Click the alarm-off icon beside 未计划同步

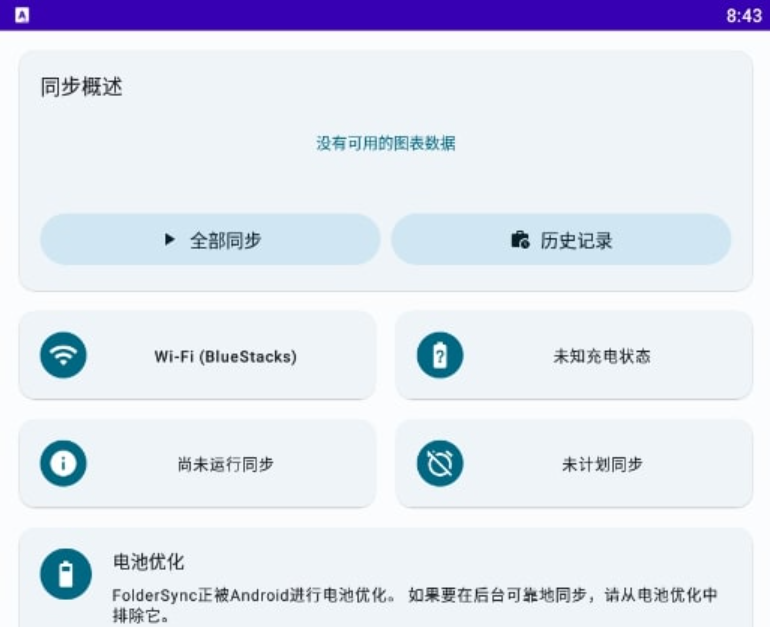click(440, 463)
